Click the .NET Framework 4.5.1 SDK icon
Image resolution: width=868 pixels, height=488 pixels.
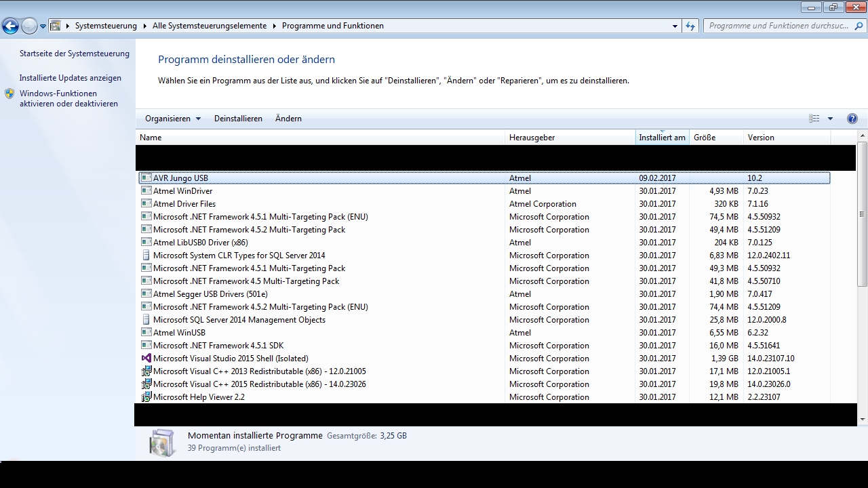(146, 346)
